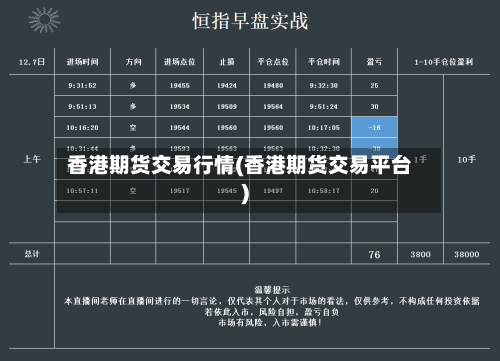
Task: Click entry price 19534
Action: tap(180, 107)
